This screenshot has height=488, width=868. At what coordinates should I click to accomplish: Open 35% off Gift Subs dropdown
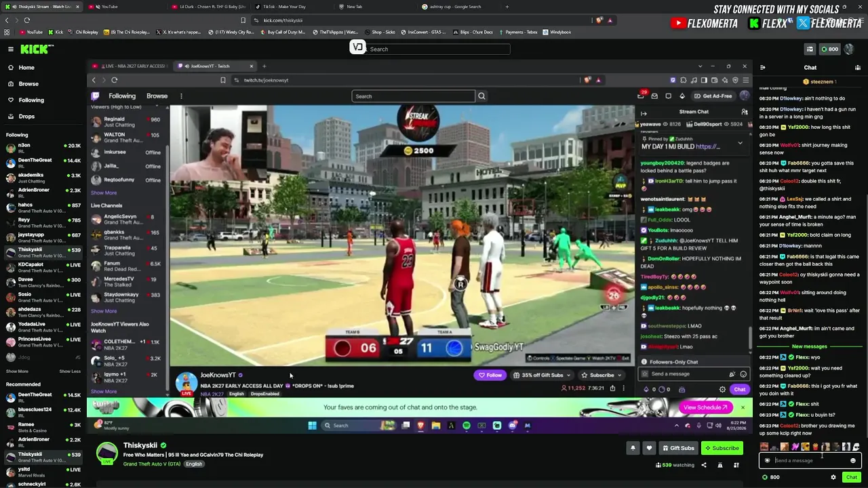coord(541,375)
